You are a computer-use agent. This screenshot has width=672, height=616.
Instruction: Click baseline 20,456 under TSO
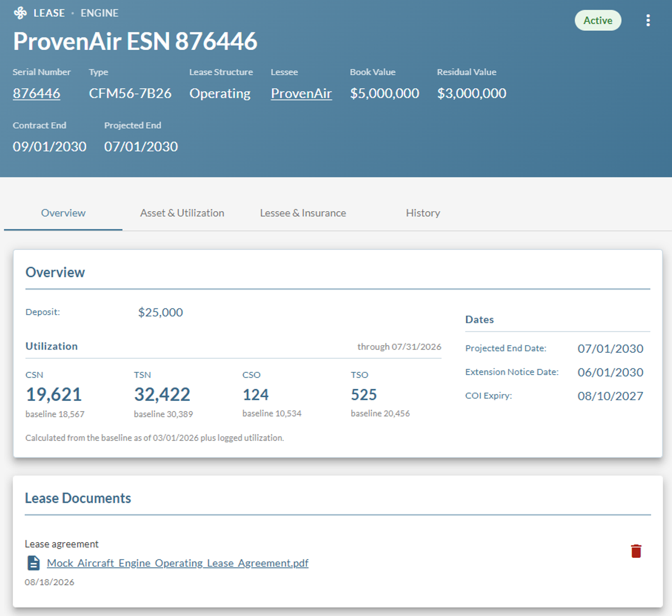coord(380,414)
